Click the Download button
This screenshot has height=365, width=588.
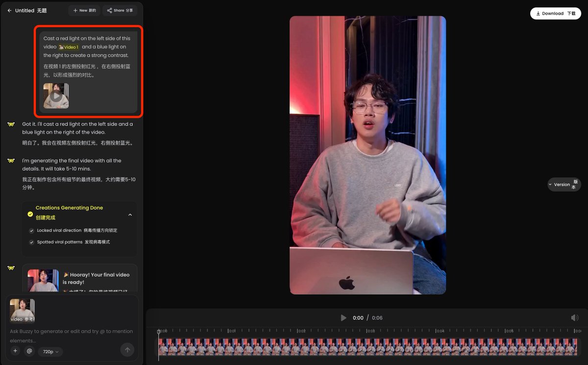coord(556,13)
